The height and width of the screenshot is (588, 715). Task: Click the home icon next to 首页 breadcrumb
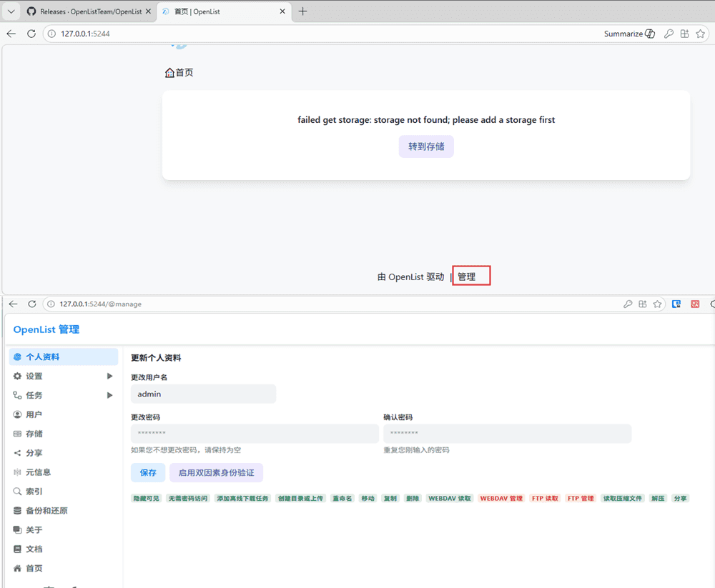[169, 72]
